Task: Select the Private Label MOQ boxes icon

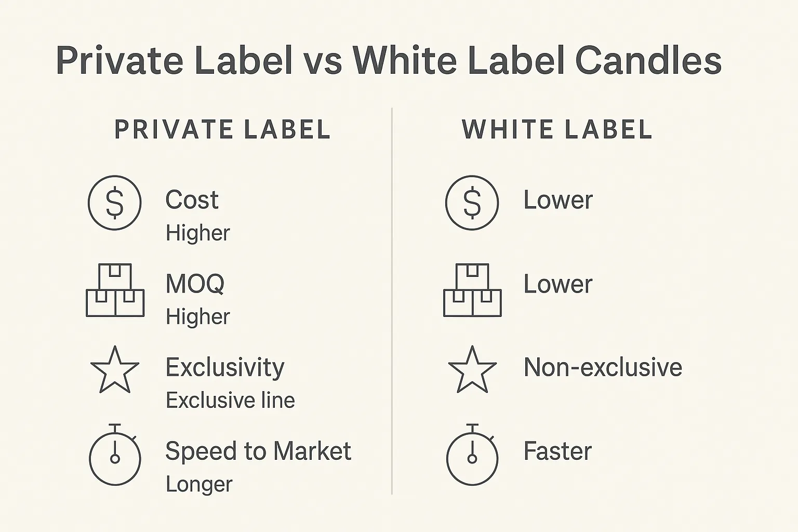Action: point(115,290)
